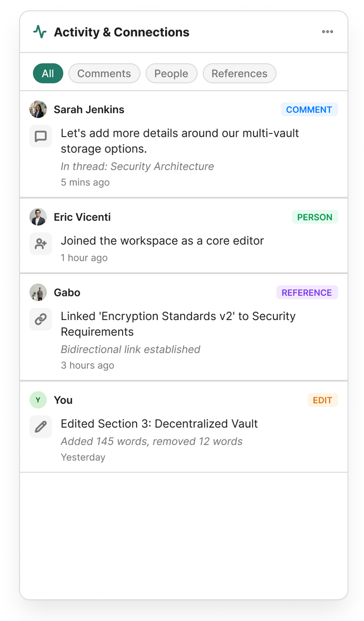Viewport: 364px width, 621px height.
Task: Open Sarah Jenkins' avatar
Action: (38, 109)
